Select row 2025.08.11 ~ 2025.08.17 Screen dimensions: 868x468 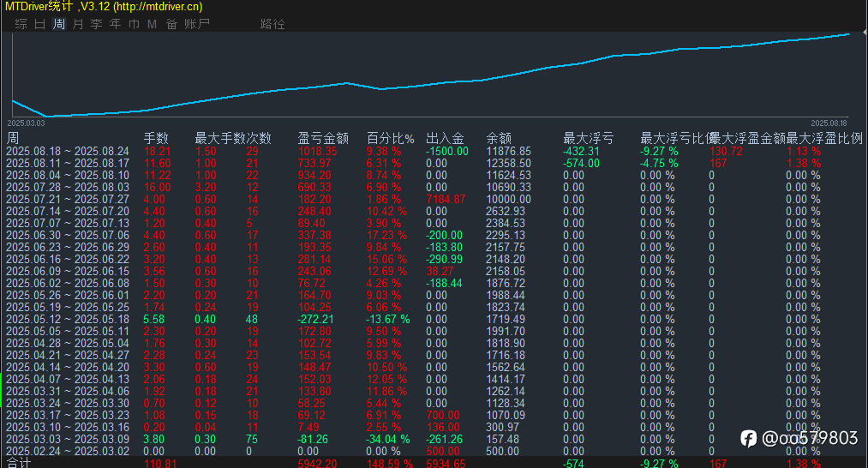(434, 164)
